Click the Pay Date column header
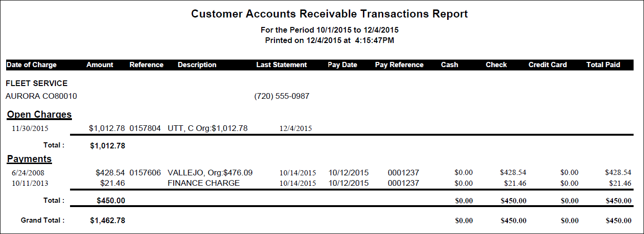 click(x=342, y=65)
